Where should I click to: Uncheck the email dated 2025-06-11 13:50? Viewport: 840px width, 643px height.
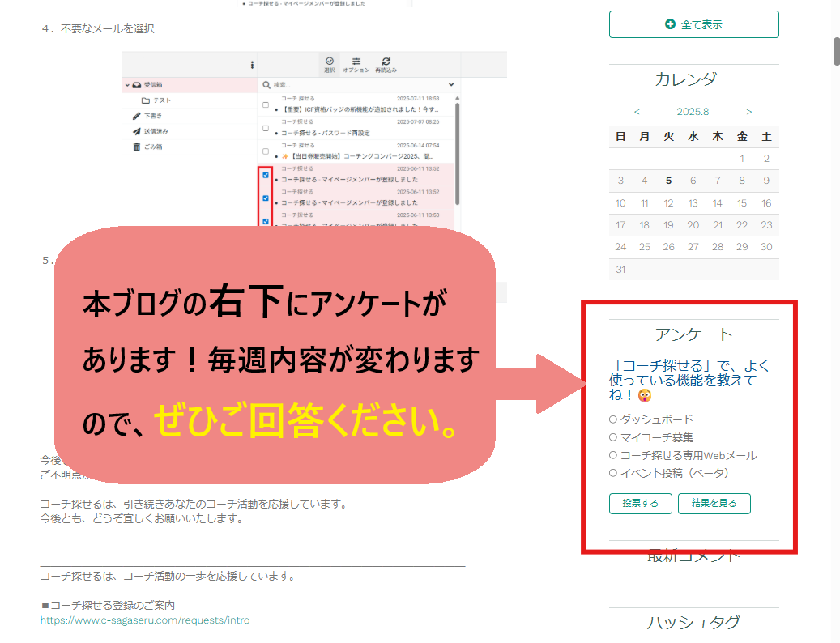266,221
